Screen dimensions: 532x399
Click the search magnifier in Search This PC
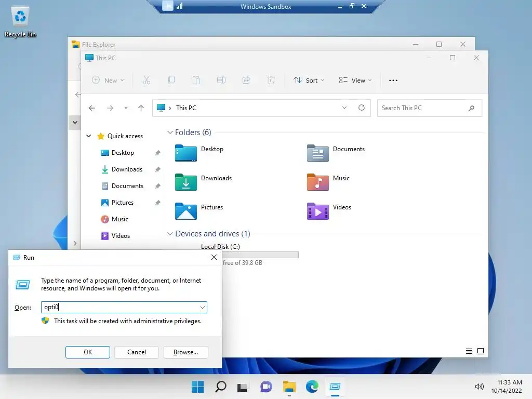(471, 108)
